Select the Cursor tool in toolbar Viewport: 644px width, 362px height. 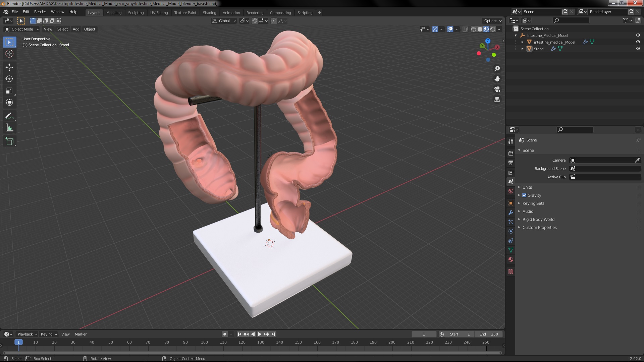(x=9, y=54)
